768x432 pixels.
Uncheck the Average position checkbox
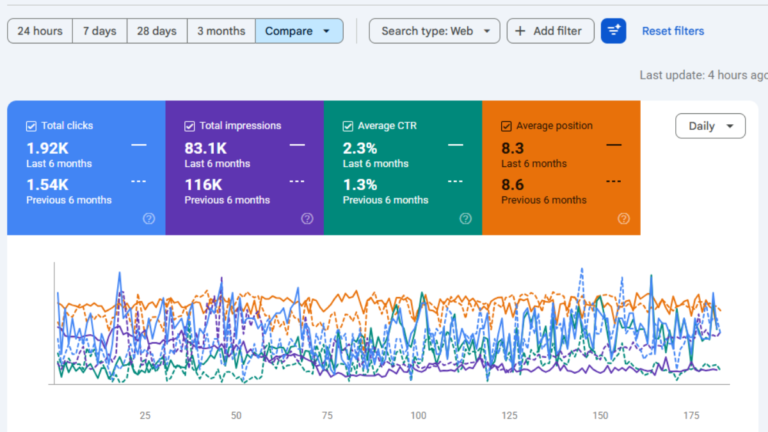[506, 126]
